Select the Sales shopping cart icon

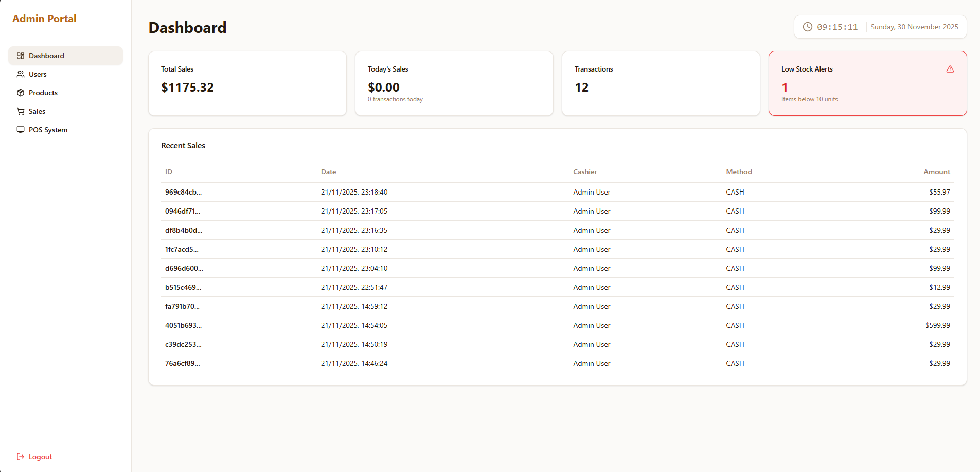click(x=21, y=111)
